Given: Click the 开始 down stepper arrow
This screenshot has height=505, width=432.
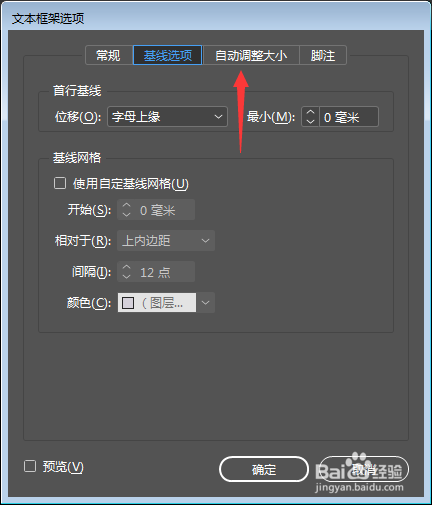Looking at the screenshot, I should (126, 214).
